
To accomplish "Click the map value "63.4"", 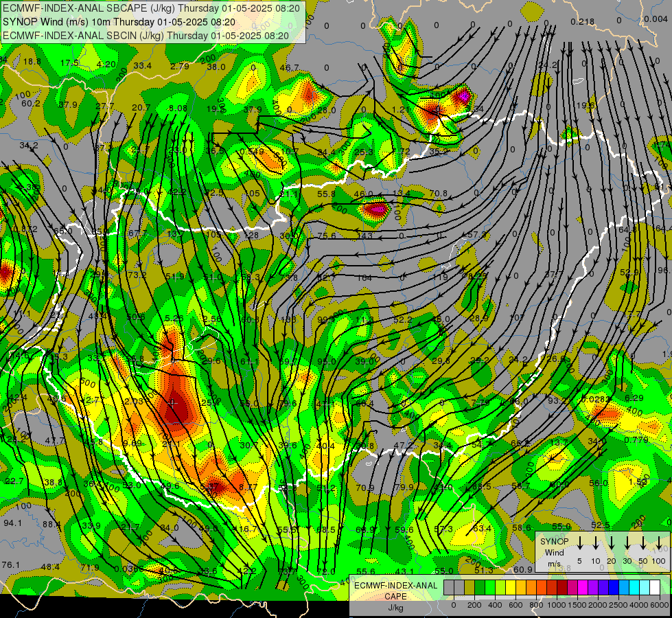I will pos(482,528).
